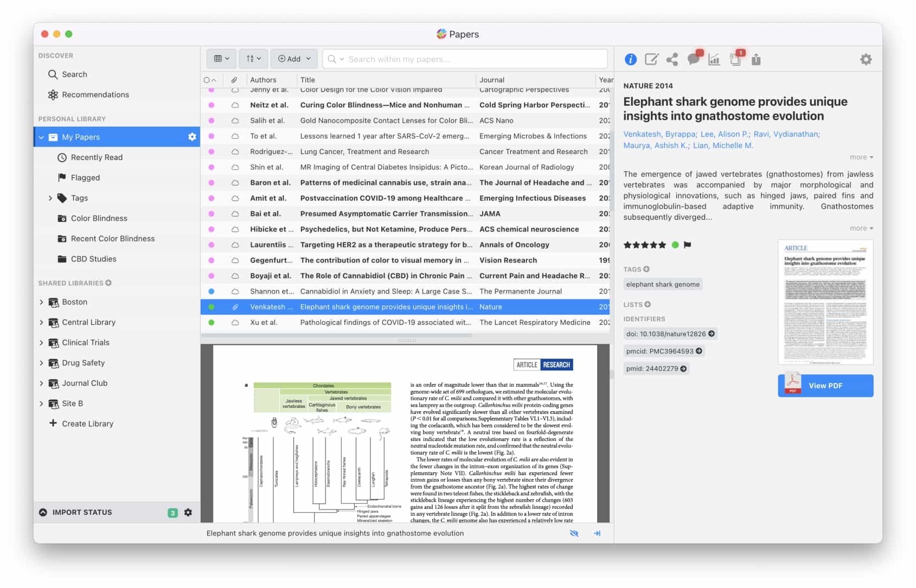Open the metrics chart tab icon
Screen dimensions: 916x588
(x=714, y=59)
